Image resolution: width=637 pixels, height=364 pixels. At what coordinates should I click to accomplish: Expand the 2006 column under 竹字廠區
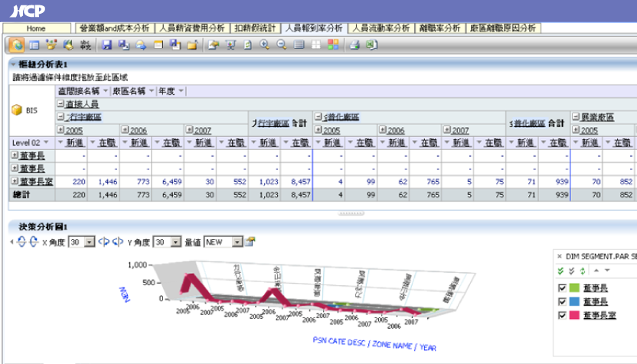124,131
